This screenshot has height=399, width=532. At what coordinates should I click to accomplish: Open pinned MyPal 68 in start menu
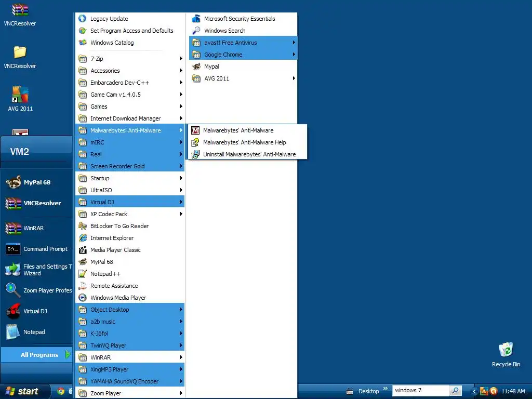[x=37, y=182]
